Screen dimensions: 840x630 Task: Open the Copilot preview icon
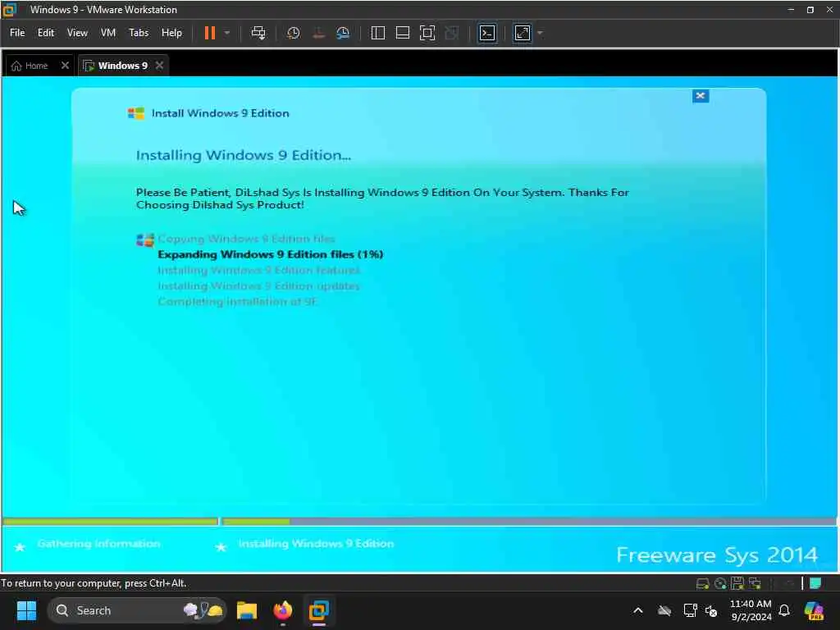tap(813, 610)
